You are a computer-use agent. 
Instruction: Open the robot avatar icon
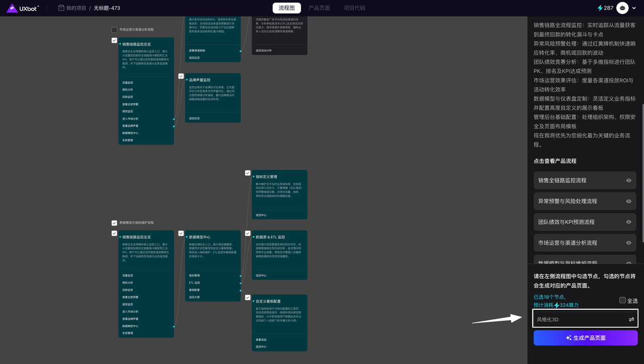pos(623,8)
